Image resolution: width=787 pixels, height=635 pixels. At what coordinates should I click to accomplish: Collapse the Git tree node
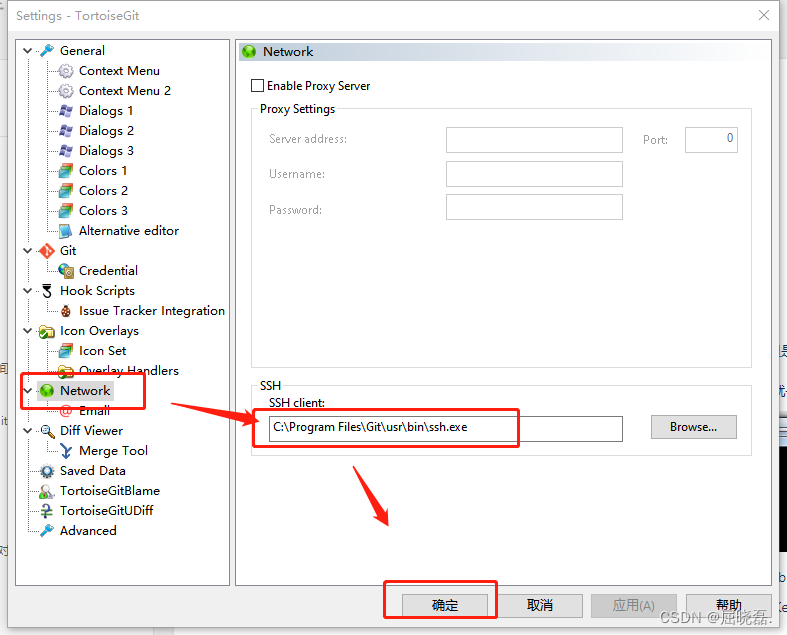28,250
